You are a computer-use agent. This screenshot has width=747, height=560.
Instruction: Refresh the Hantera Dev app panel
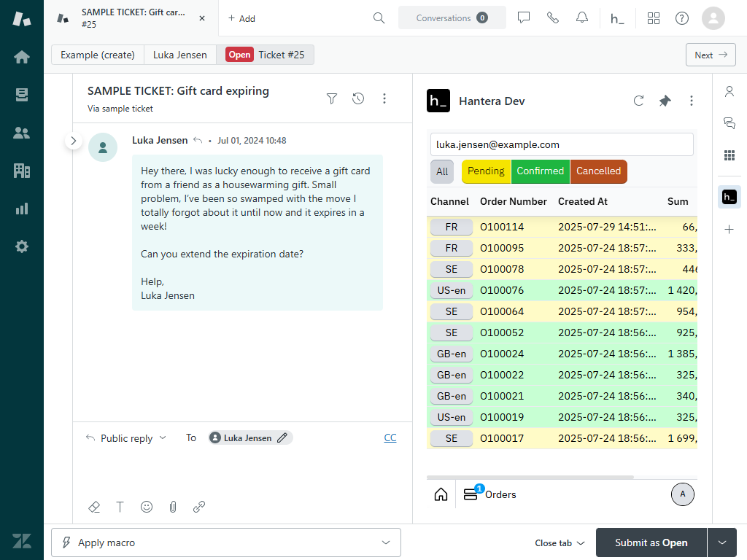638,101
